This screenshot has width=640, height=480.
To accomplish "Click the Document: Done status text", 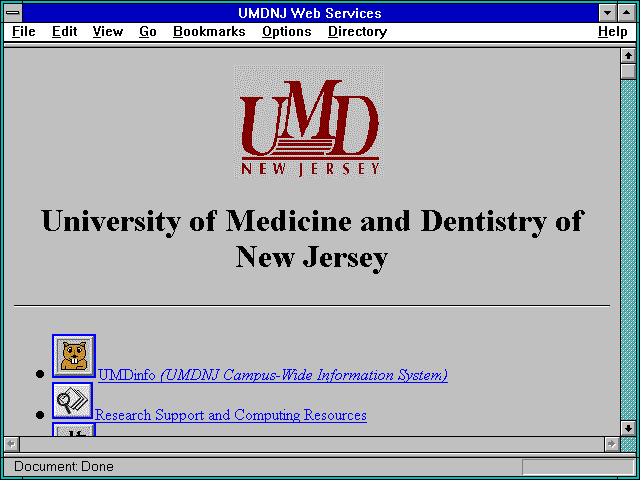I will 64,467.
